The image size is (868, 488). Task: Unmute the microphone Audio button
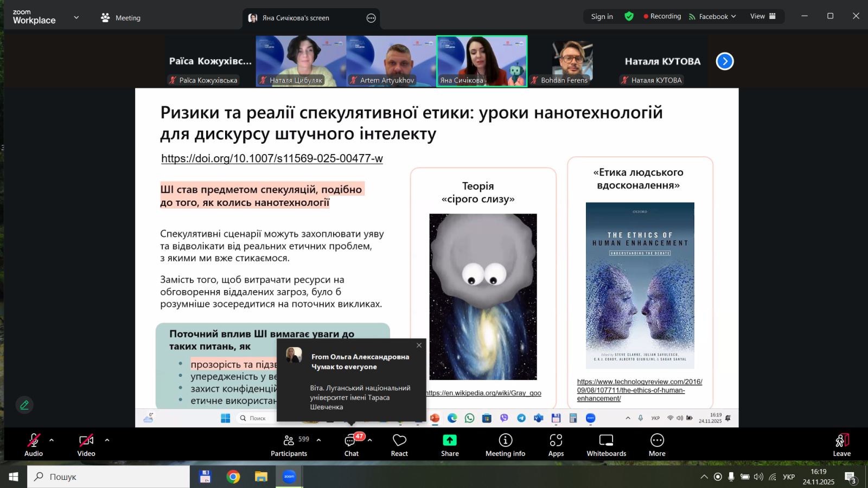33,444
